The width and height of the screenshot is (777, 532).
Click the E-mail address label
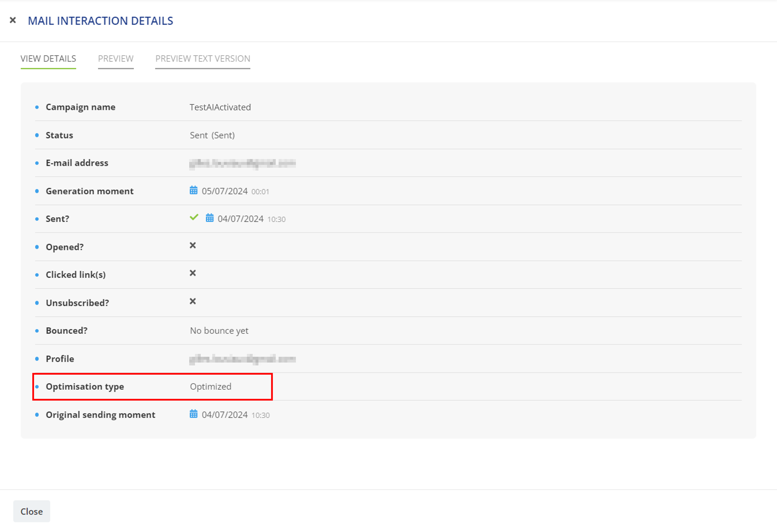coord(77,163)
